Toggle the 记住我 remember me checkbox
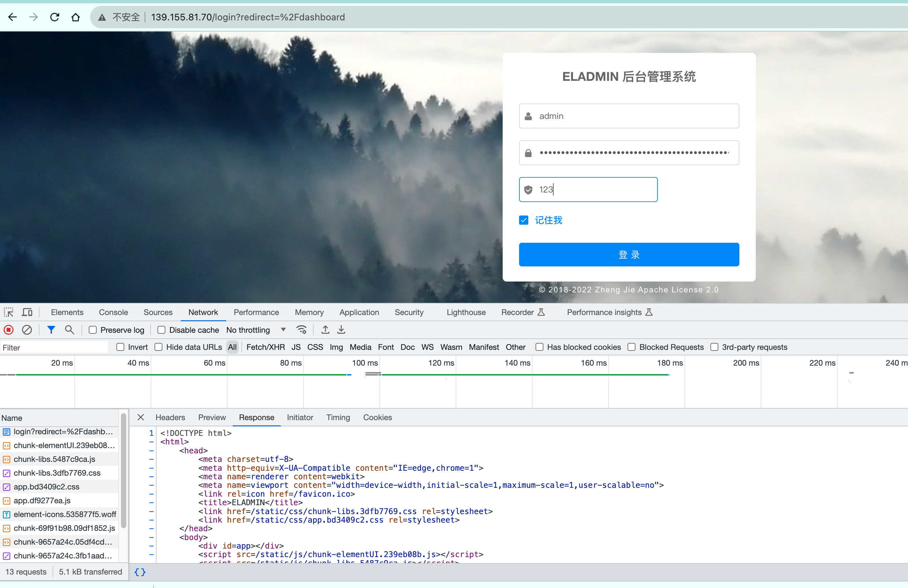This screenshot has width=908, height=588. [x=524, y=220]
